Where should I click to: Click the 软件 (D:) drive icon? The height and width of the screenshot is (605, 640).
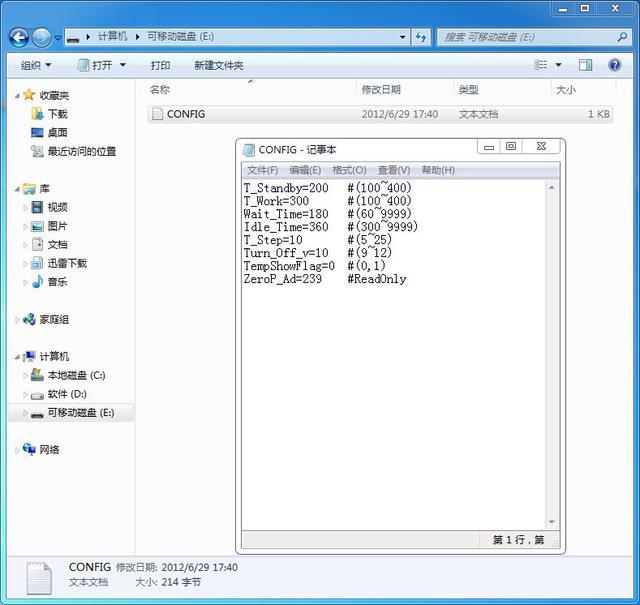tap(37, 395)
